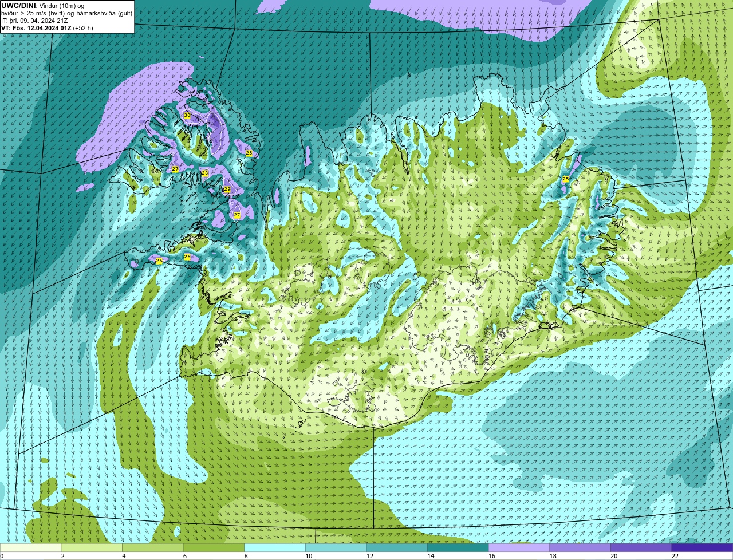The image size is (733, 560).
Task: Click the legend scale value 0
Action: click(2, 556)
